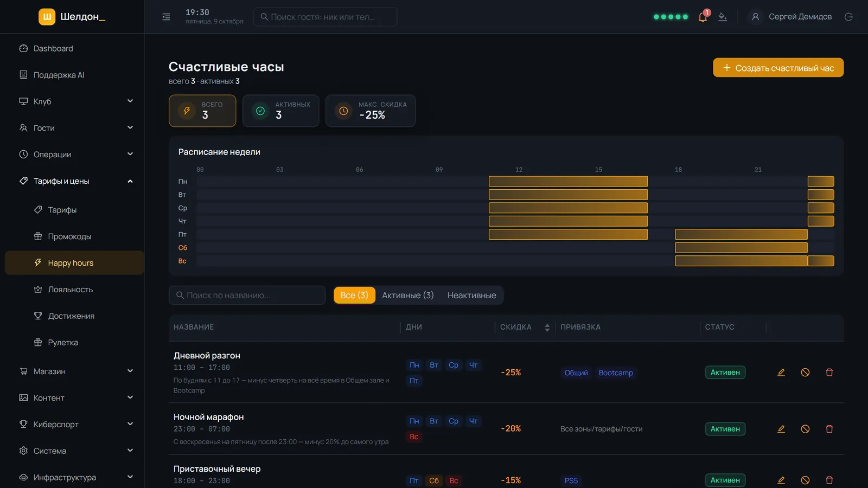This screenshot has width=868, height=488.
Task: Switch to the Неактивные filter tab
Action: (x=472, y=296)
